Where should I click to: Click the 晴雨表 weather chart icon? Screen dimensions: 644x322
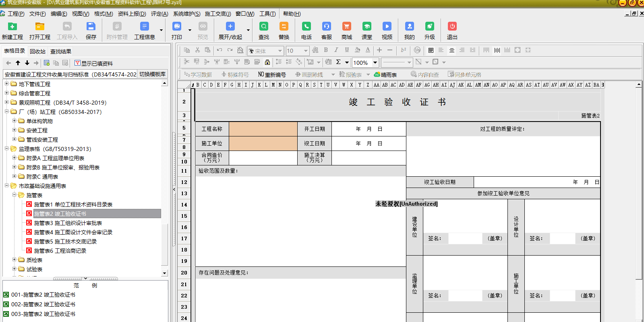tap(385, 75)
